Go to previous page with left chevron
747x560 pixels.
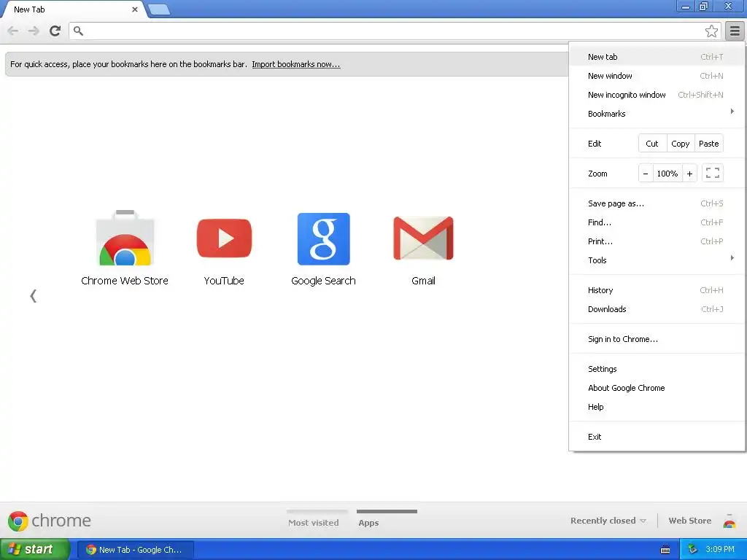[x=33, y=296]
